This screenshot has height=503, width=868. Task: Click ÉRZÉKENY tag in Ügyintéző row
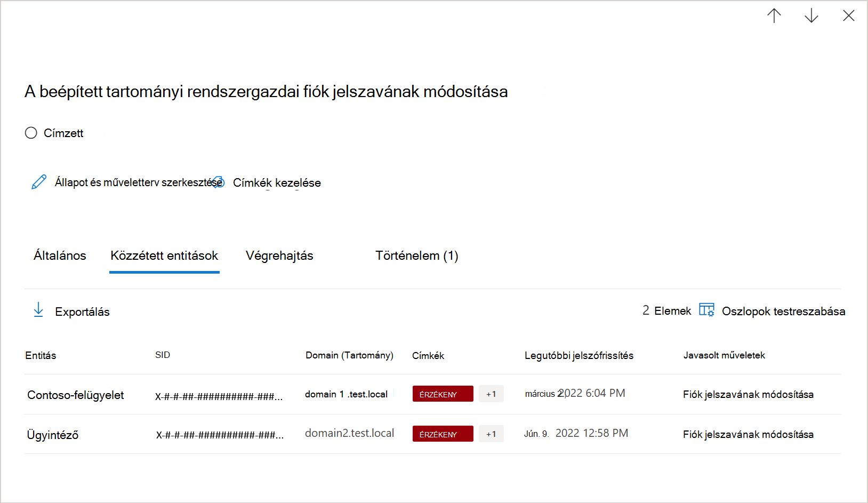(443, 434)
